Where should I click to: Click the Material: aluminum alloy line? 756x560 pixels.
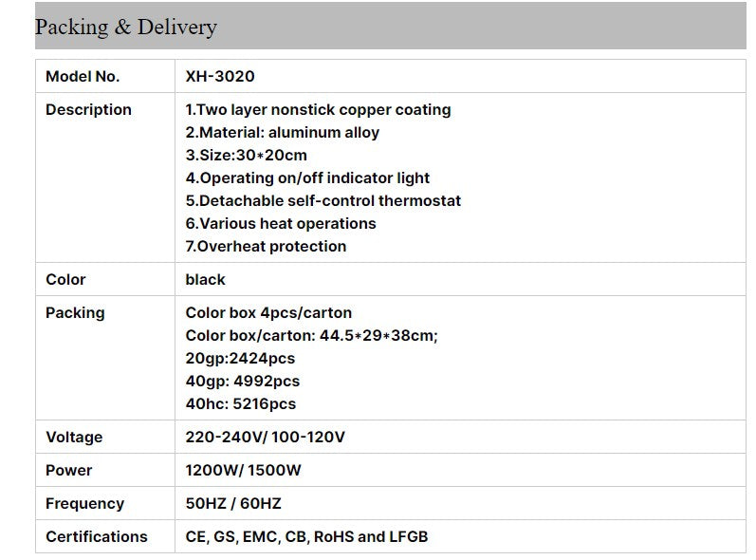pyautogui.click(x=283, y=132)
